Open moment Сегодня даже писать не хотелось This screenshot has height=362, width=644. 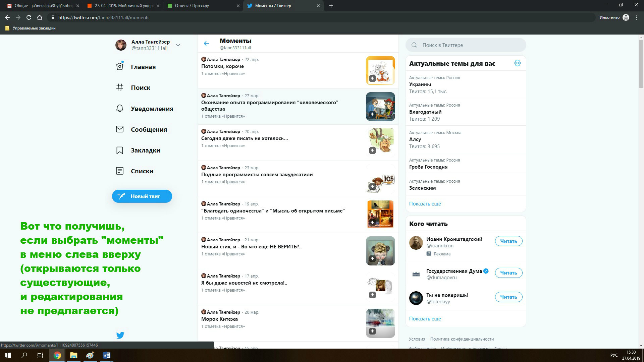(x=245, y=138)
